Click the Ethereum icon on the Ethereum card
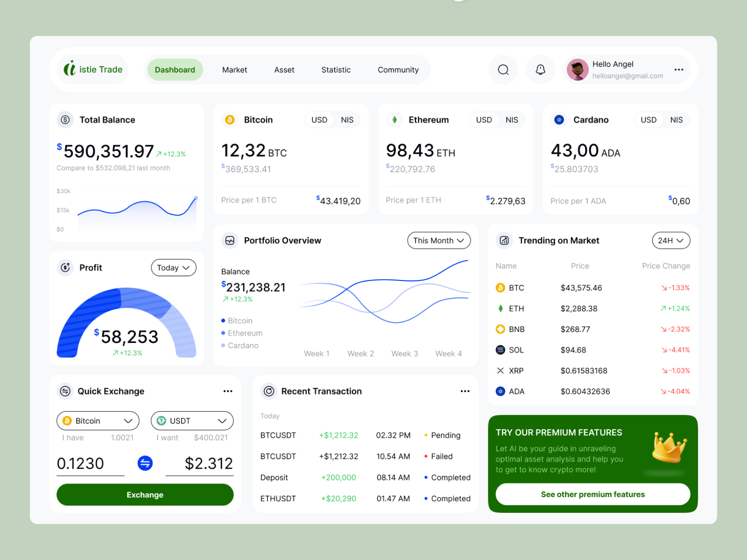 pos(394,119)
